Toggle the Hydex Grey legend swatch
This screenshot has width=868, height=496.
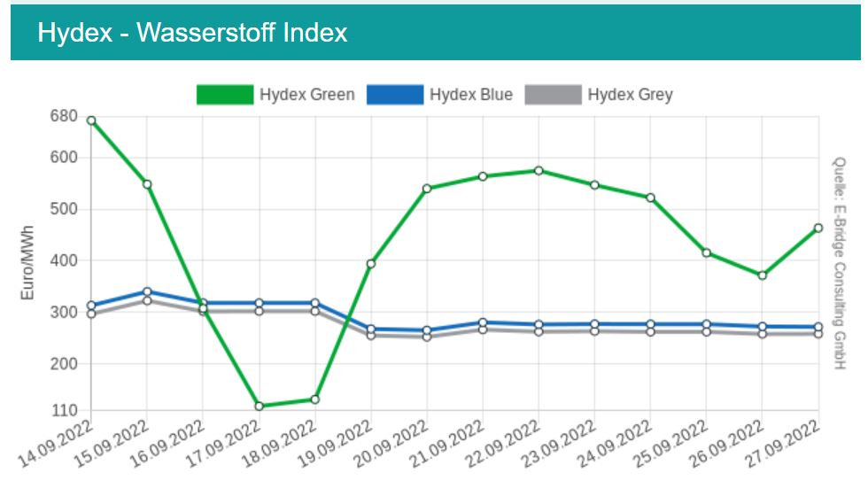(553, 95)
